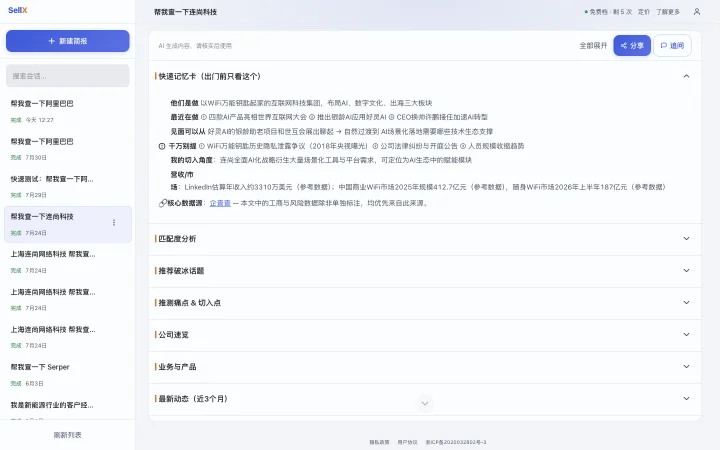
Task: Click 全部展开 to expand all sections
Action: (x=593, y=45)
